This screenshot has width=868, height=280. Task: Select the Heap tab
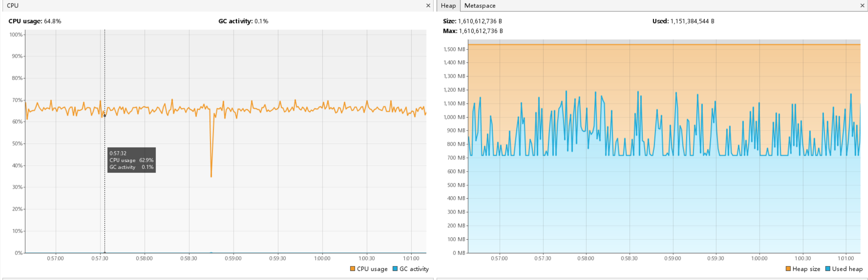coord(448,6)
